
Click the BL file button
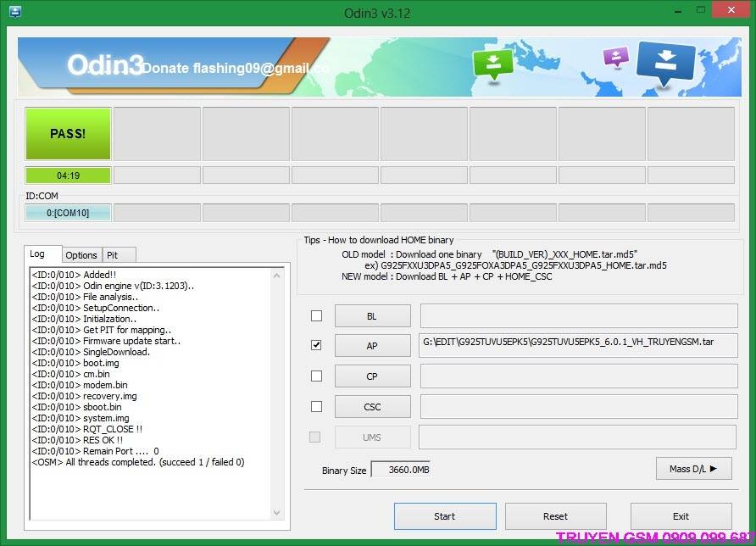(373, 316)
